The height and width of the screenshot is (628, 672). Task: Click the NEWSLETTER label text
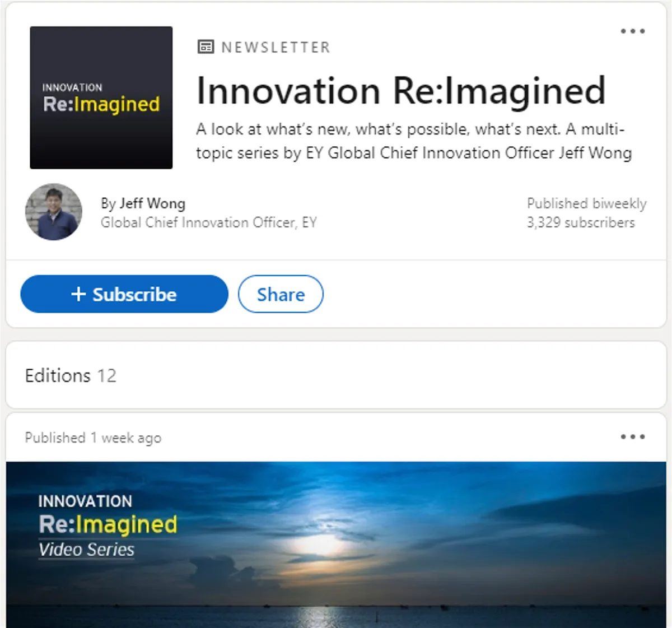(274, 47)
